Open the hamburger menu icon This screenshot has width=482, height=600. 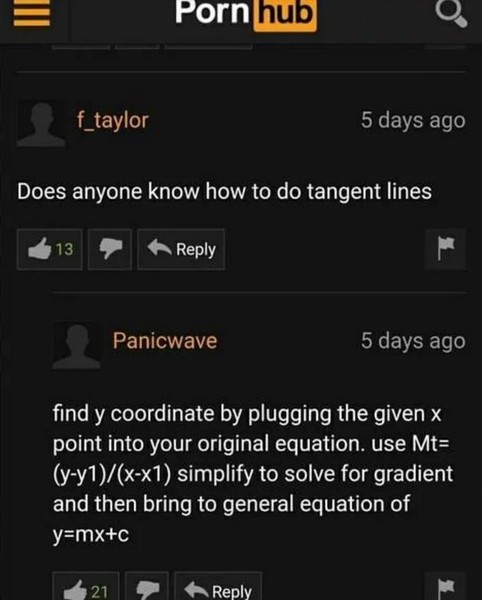tap(32, 13)
